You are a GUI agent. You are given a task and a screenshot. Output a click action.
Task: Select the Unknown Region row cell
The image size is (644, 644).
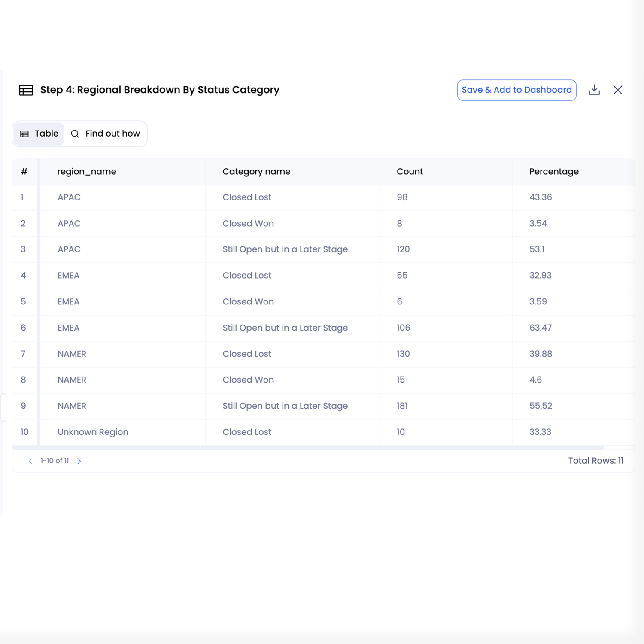93,432
